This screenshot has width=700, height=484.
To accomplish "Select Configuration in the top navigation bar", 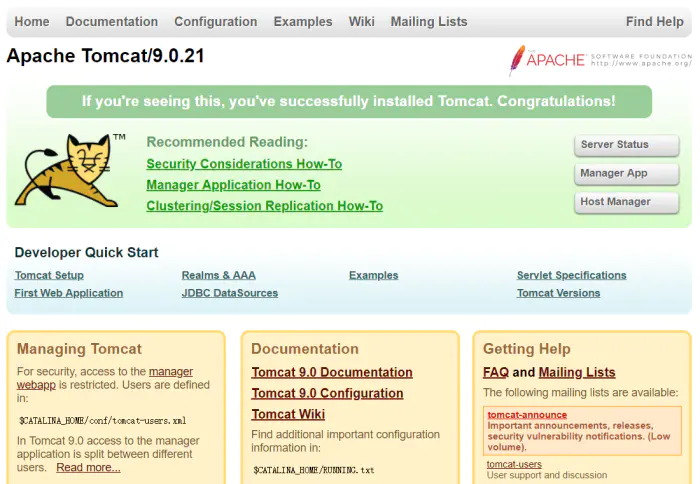I will click(216, 21).
